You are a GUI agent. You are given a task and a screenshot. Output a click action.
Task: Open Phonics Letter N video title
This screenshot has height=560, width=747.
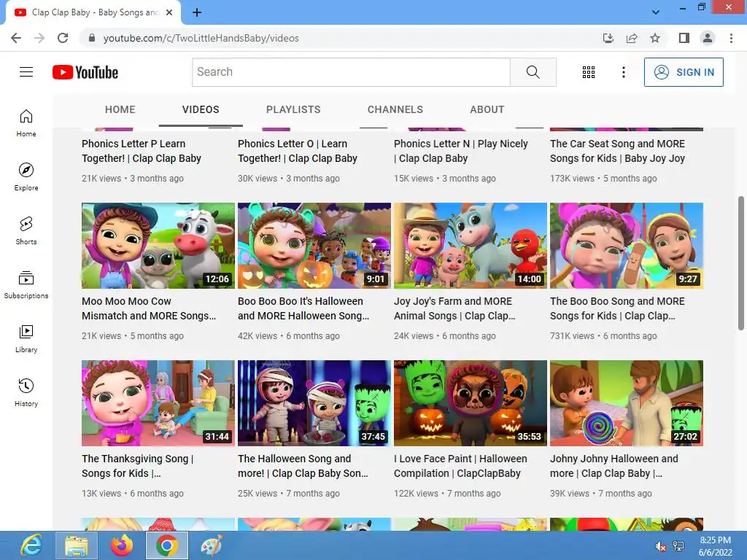pos(461,151)
